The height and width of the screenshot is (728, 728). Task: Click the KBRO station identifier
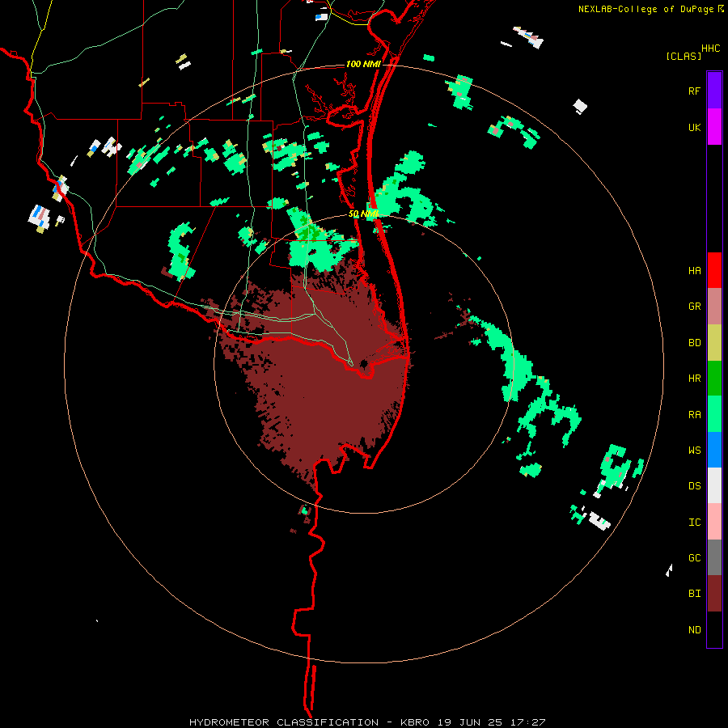pyautogui.click(x=416, y=722)
